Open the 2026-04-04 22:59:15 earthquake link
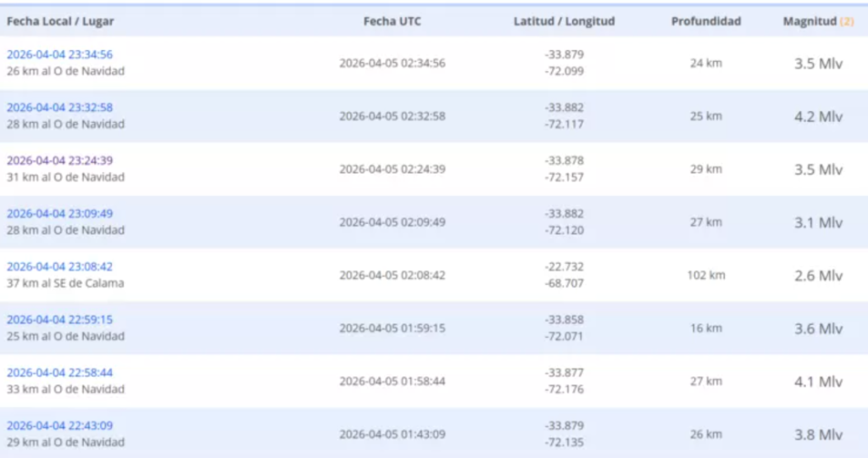This screenshot has height=458, width=868. click(x=59, y=320)
